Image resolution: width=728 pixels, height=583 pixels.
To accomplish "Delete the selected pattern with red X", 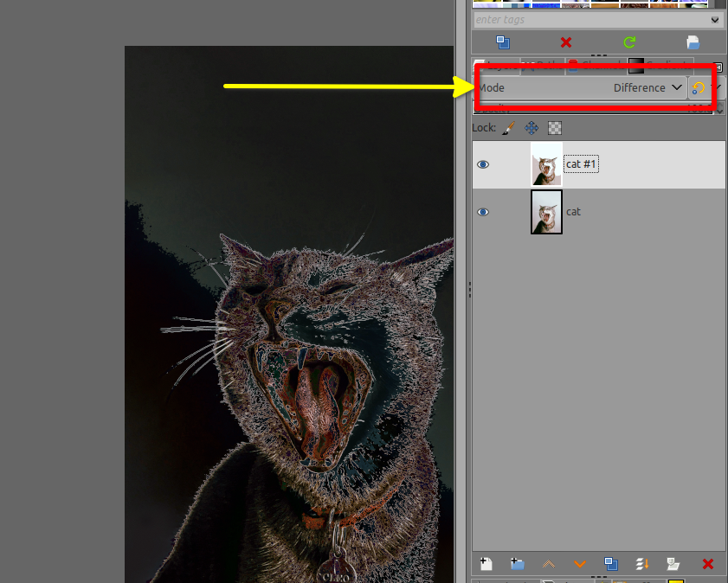I will [566, 42].
